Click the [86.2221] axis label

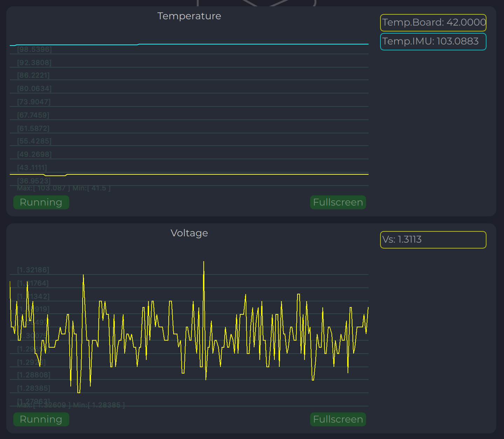pos(33,75)
